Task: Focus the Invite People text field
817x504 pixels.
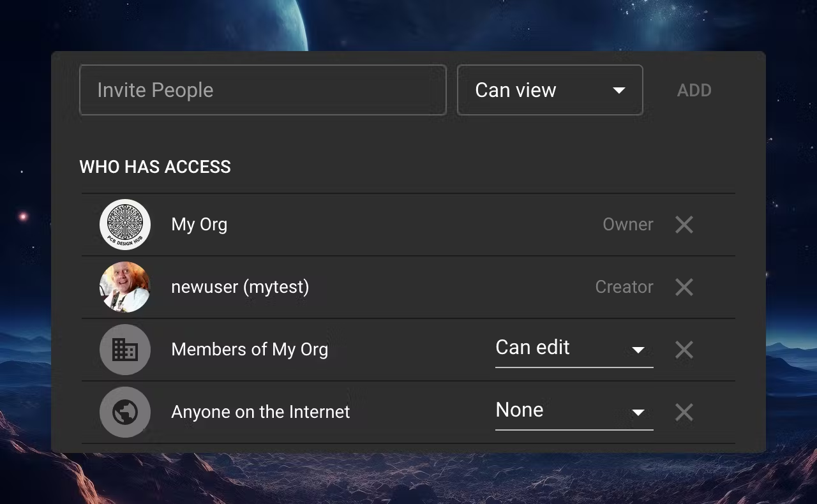Action: pyautogui.click(x=262, y=90)
